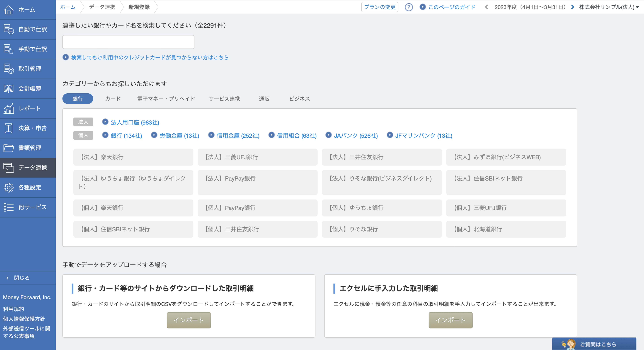
Task: Click the bank or card search field
Action: tap(128, 42)
